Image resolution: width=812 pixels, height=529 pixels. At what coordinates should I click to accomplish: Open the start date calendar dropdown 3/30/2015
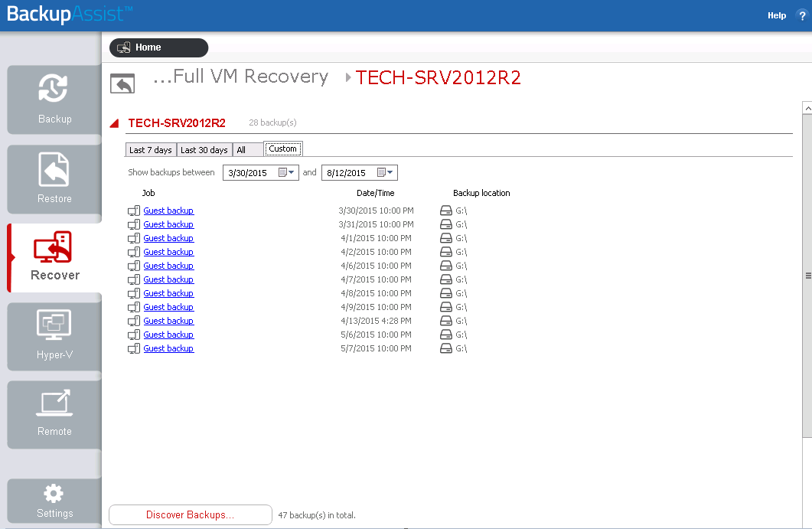tap(287, 172)
